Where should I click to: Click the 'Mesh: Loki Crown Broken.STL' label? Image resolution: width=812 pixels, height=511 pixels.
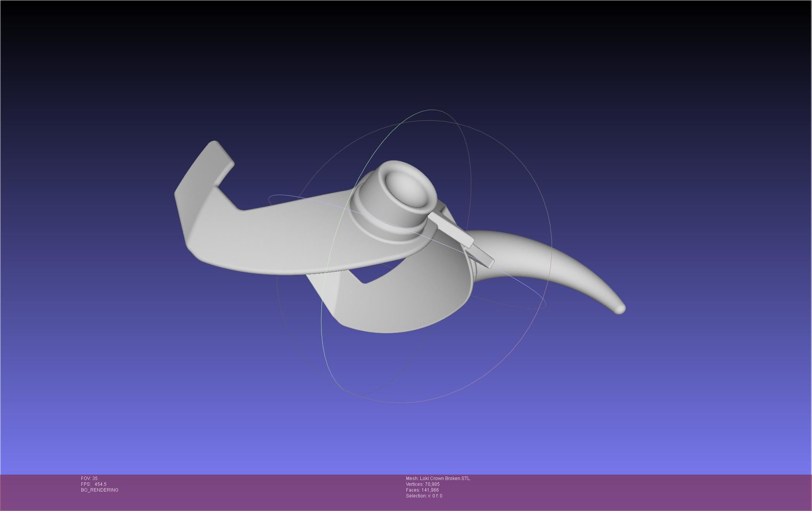(438, 478)
